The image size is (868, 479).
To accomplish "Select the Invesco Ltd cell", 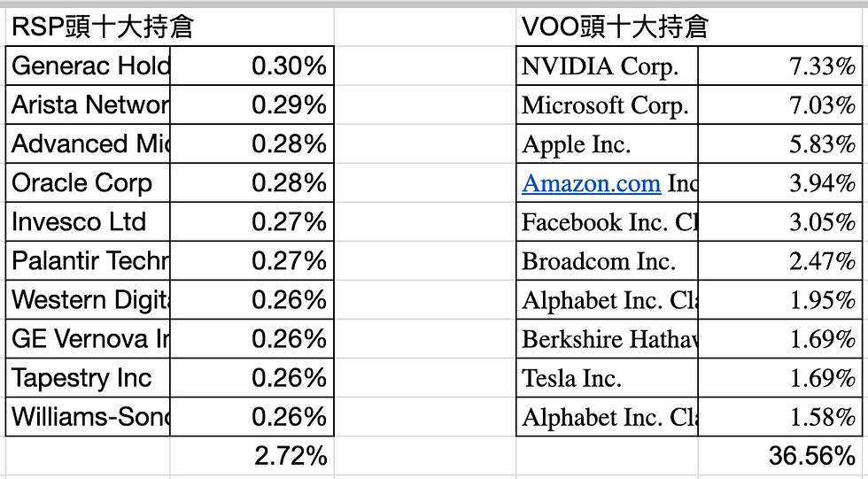I will pos(88,222).
